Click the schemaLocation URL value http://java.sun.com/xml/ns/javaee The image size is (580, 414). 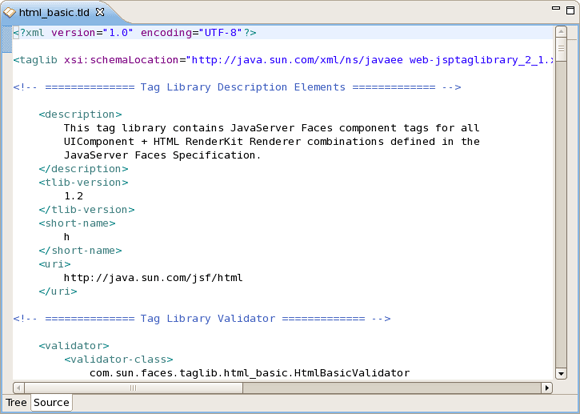[297, 60]
